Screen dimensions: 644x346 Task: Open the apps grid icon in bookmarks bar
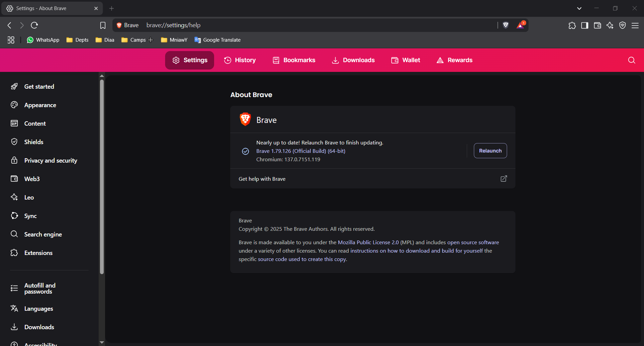(x=11, y=40)
